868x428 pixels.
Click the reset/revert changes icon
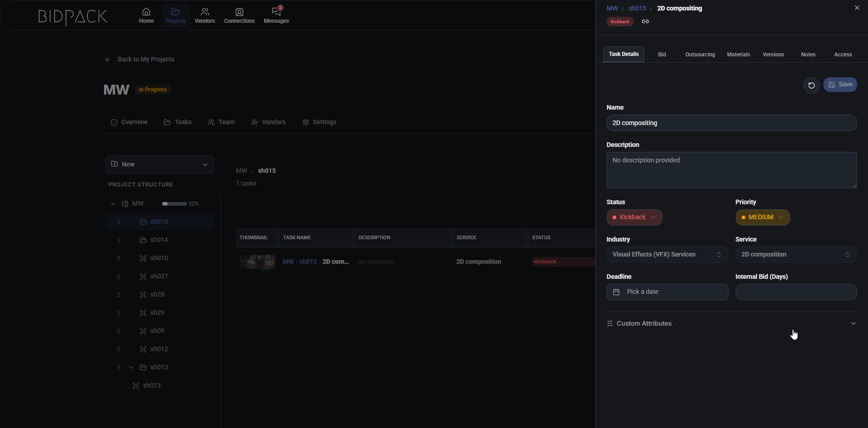(811, 85)
